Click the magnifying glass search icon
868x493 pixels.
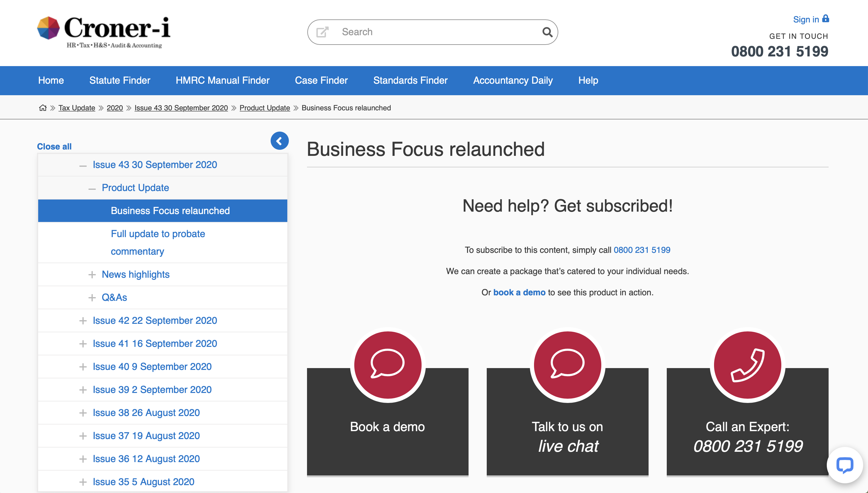click(x=547, y=32)
